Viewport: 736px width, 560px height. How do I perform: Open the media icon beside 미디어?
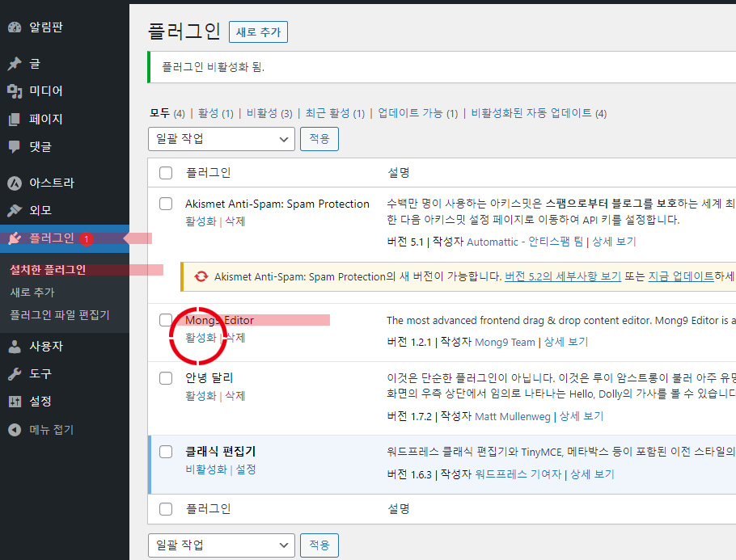coord(14,91)
